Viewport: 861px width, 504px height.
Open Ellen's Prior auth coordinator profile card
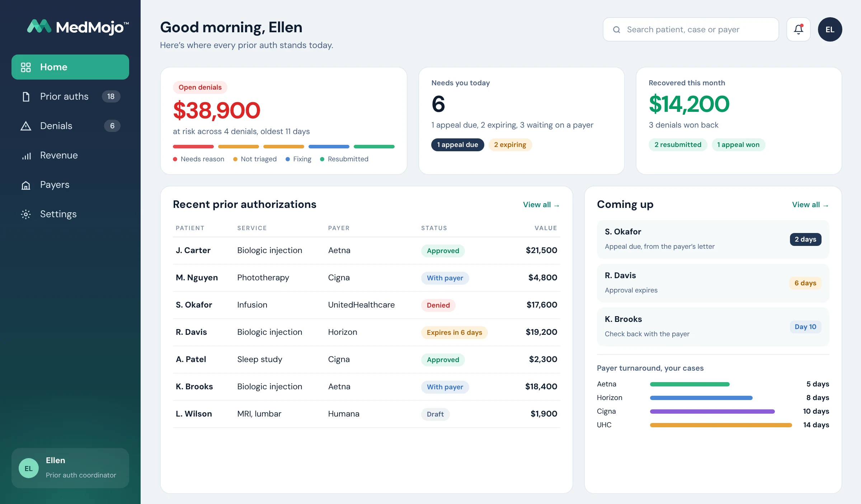point(70,468)
